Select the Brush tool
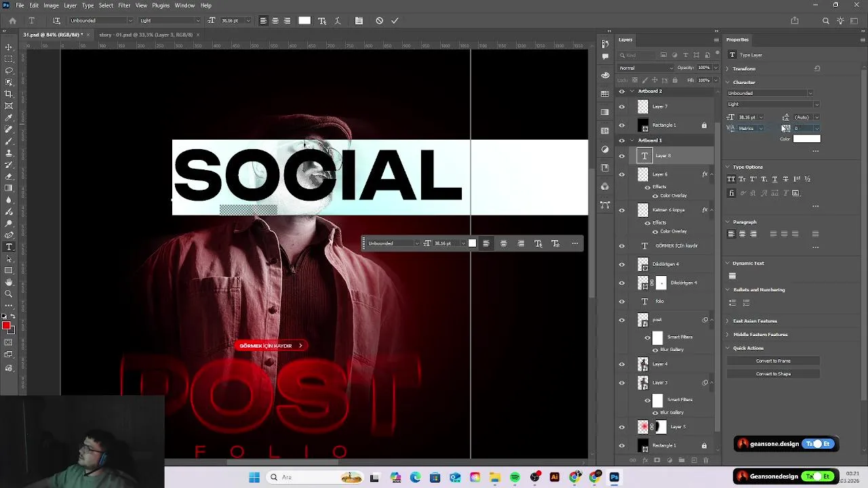Viewport: 868px width, 488px height. click(9, 141)
